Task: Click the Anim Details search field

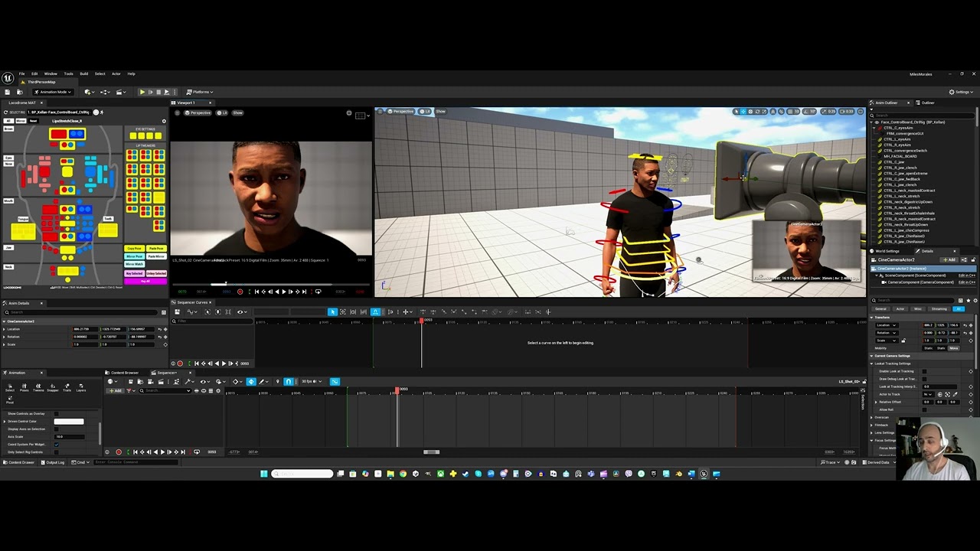Action: tap(80, 312)
